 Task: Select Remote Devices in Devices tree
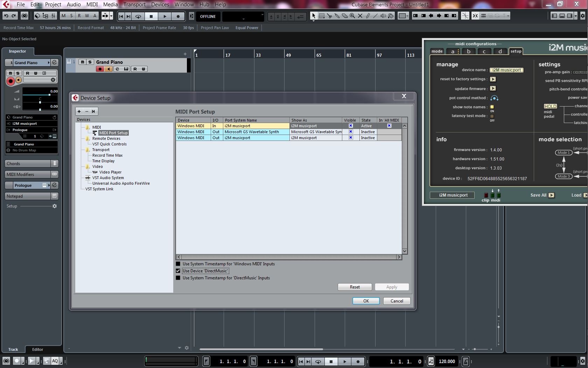point(106,138)
